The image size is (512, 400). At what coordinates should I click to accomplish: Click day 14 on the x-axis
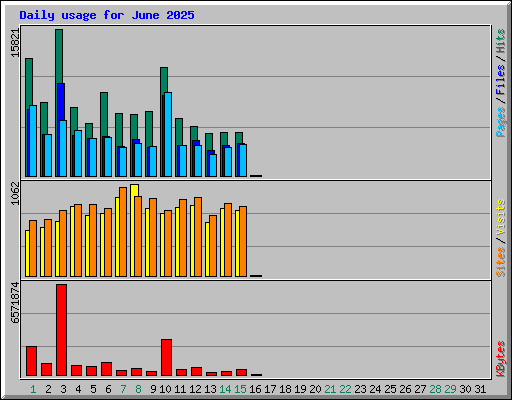pos(225,389)
